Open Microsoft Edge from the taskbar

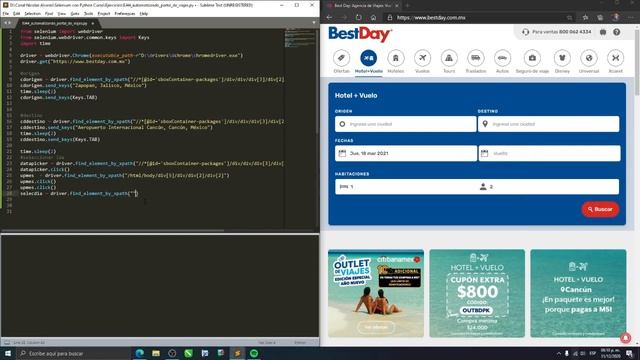tap(139, 353)
